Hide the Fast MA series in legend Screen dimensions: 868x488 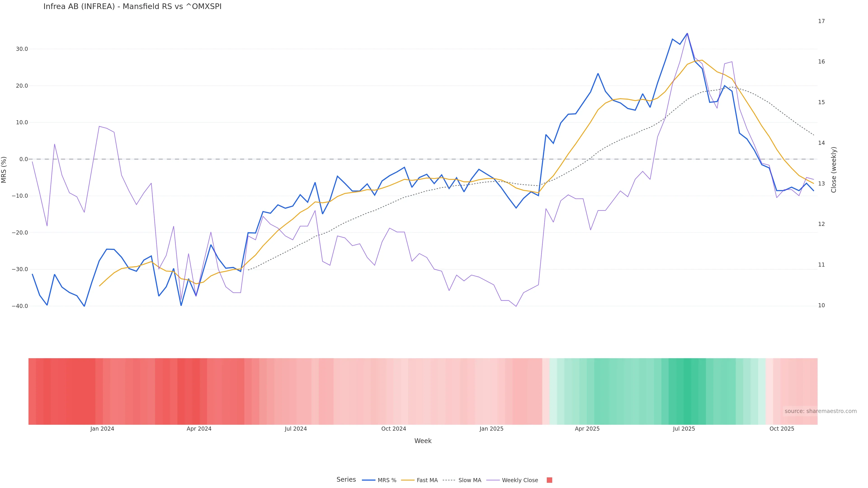click(427, 480)
